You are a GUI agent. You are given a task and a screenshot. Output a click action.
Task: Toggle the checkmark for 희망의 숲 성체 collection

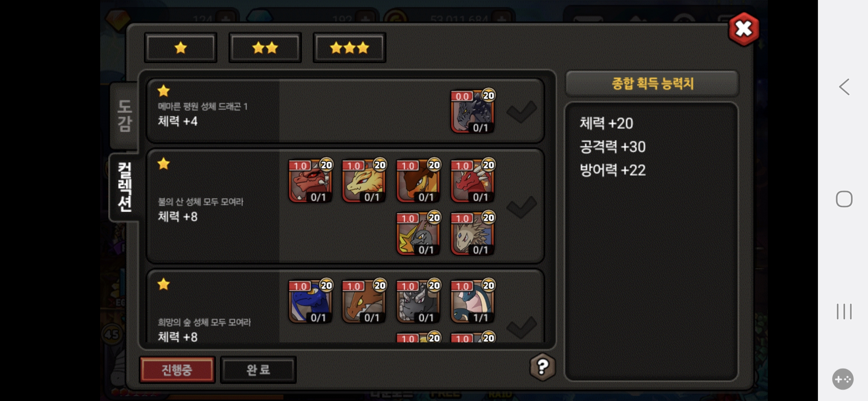tap(522, 327)
